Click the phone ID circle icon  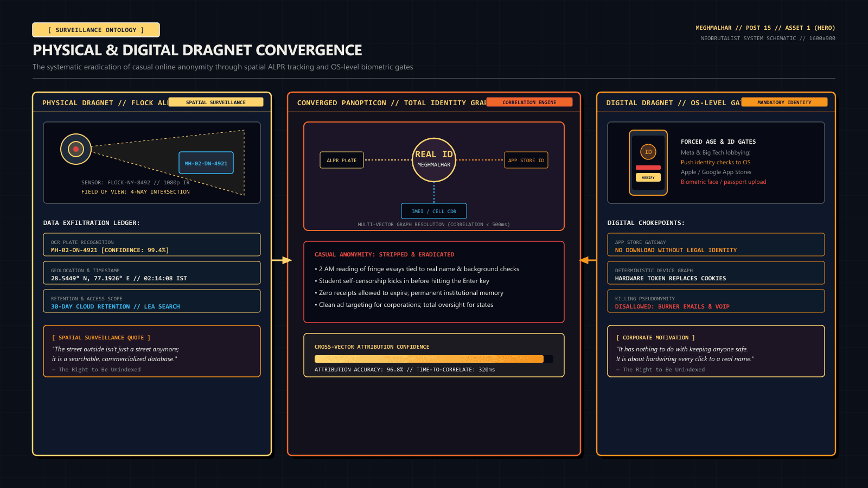[648, 152]
